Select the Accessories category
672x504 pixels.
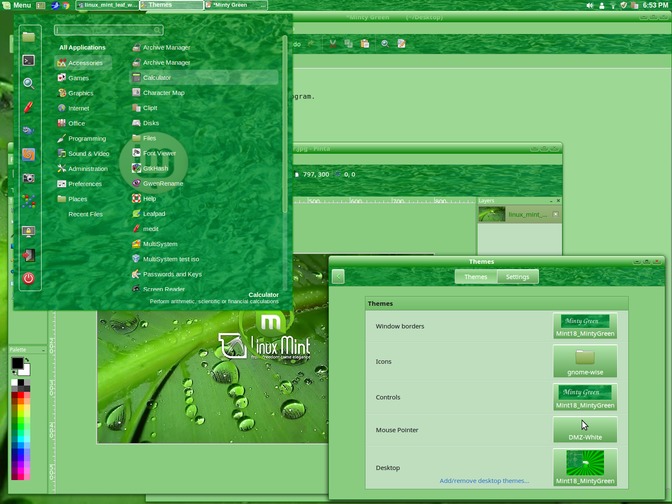[83, 63]
